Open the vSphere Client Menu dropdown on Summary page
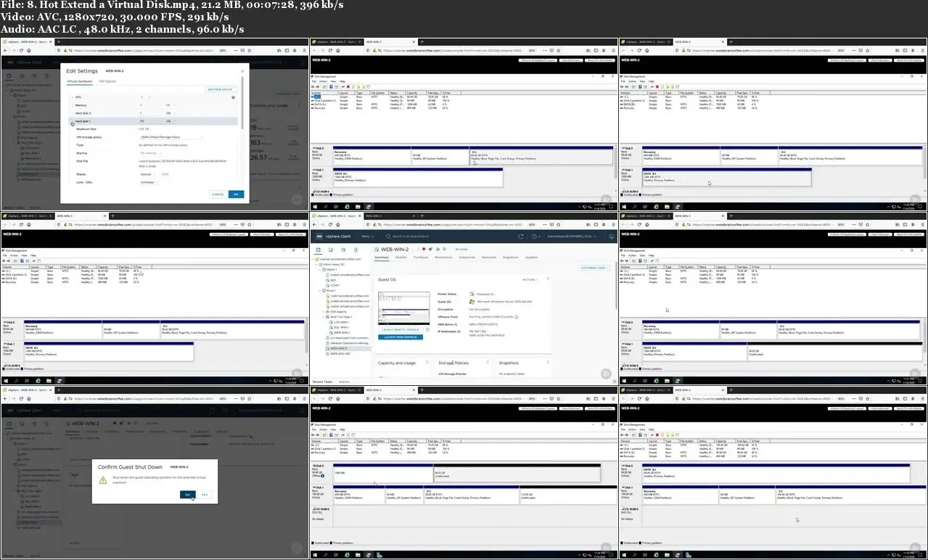 368,236
